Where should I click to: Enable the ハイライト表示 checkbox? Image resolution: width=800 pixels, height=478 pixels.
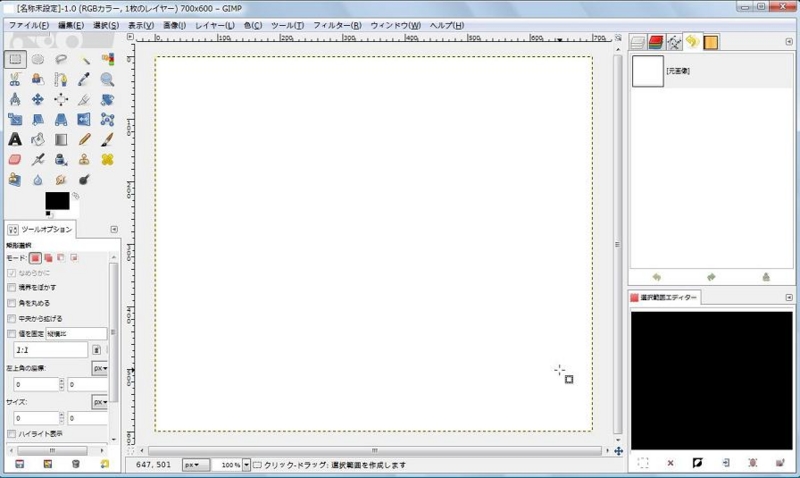tap(11, 434)
